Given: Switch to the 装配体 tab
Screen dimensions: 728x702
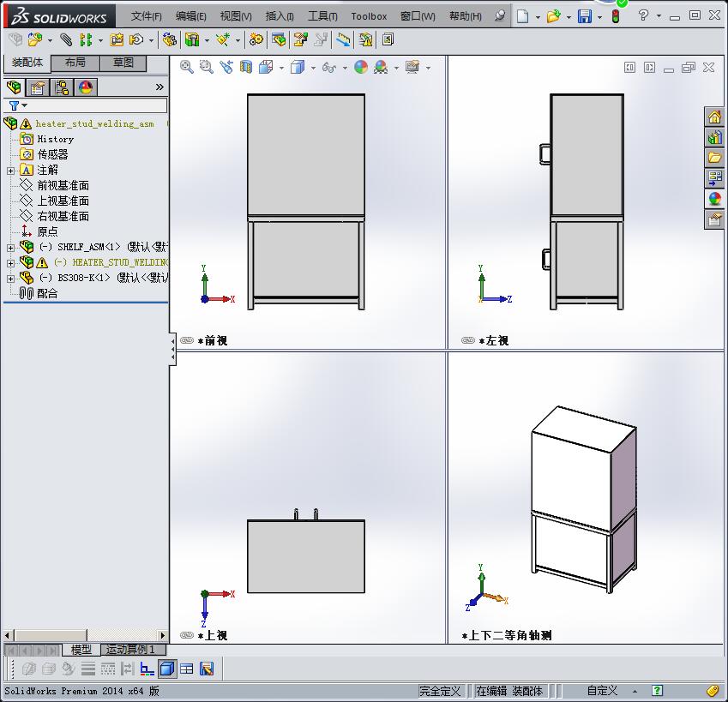Looking at the screenshot, I should (x=27, y=63).
